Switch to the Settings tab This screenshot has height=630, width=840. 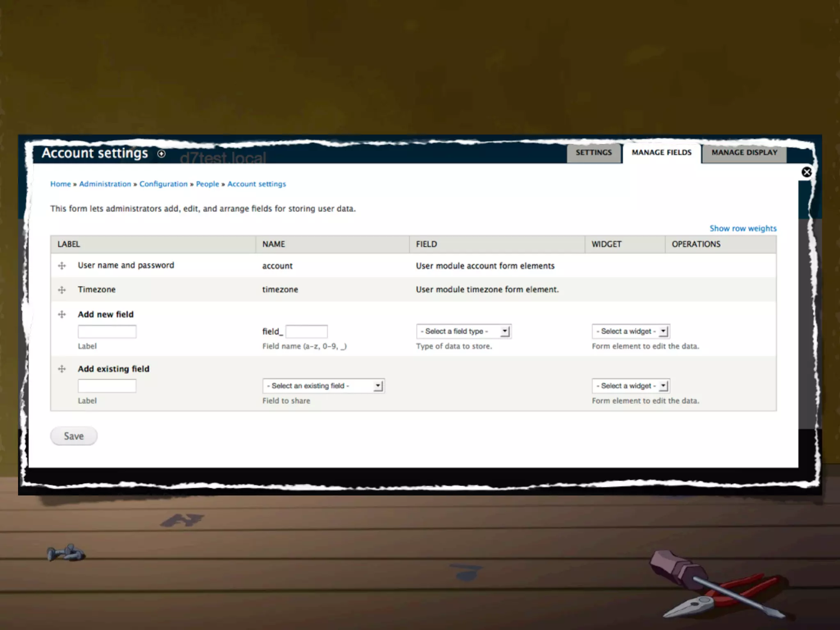[x=593, y=153]
